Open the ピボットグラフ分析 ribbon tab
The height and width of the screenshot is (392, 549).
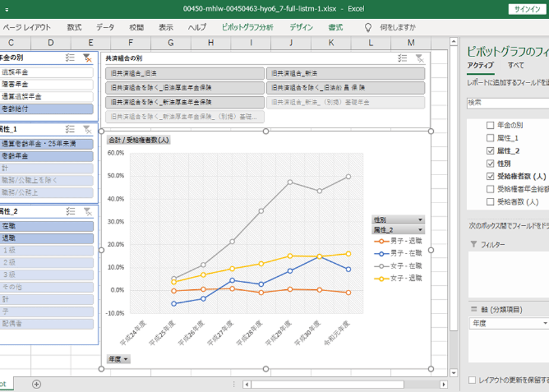tap(247, 27)
